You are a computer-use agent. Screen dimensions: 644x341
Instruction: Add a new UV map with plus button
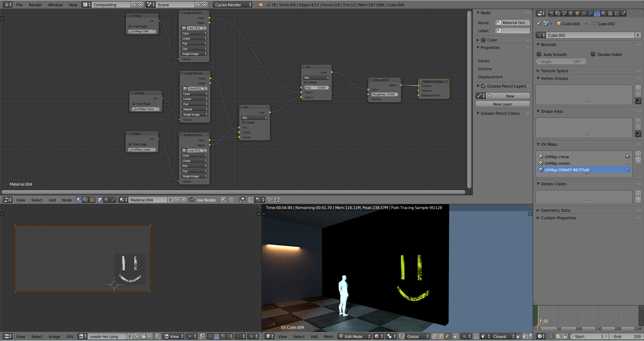[x=638, y=154]
